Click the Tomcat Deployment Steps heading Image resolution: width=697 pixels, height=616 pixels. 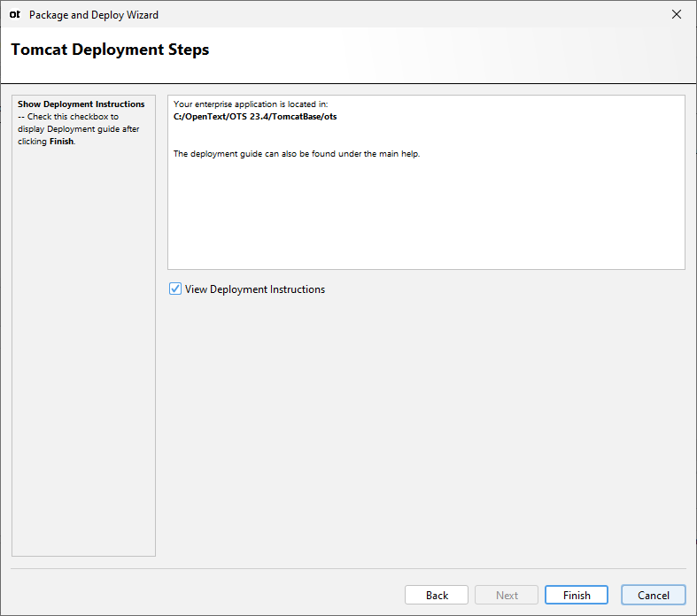(110, 50)
